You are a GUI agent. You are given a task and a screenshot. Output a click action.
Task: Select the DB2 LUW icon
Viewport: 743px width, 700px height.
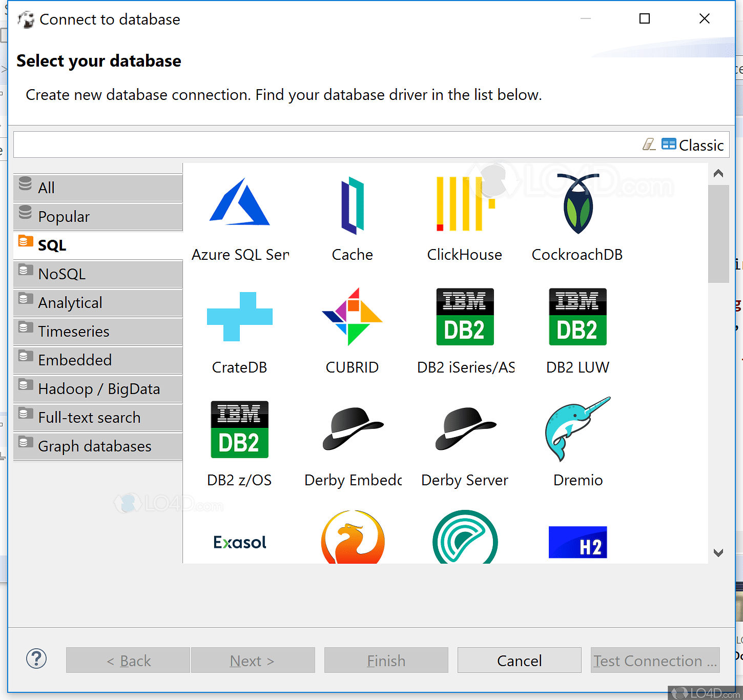[x=578, y=317]
